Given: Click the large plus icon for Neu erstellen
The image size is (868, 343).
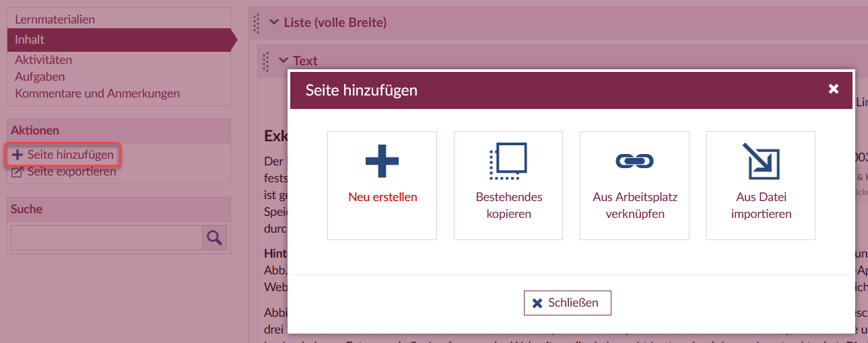Looking at the screenshot, I should coord(382,161).
